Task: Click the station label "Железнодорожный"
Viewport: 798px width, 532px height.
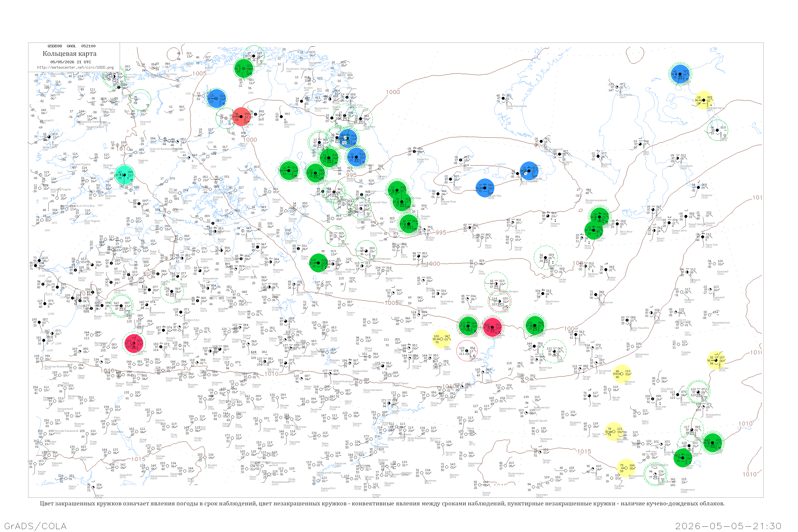Action: click(x=596, y=201)
